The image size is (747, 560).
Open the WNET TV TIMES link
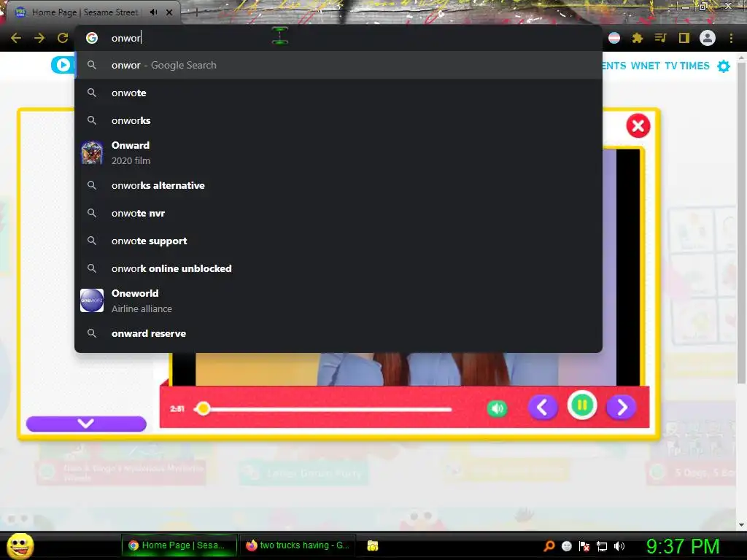[670, 66]
